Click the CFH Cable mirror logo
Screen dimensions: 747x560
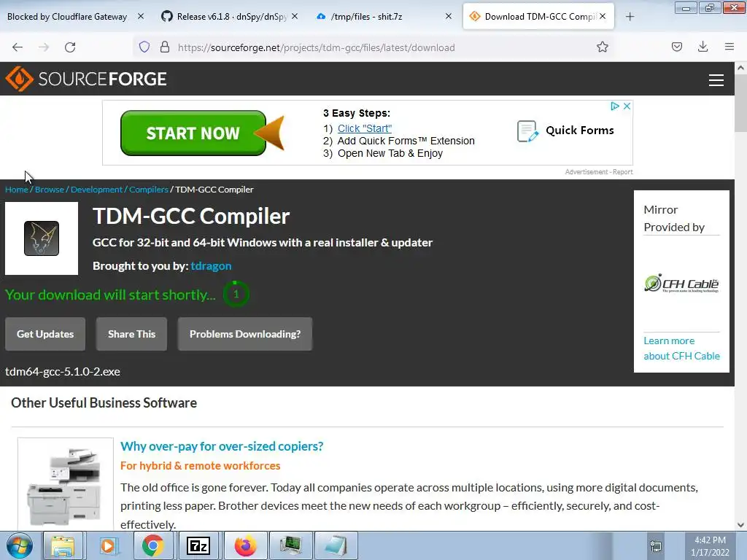681,284
